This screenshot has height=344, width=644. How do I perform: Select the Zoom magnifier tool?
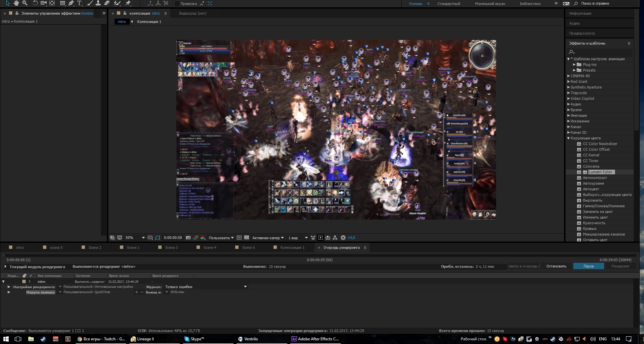point(25,3)
